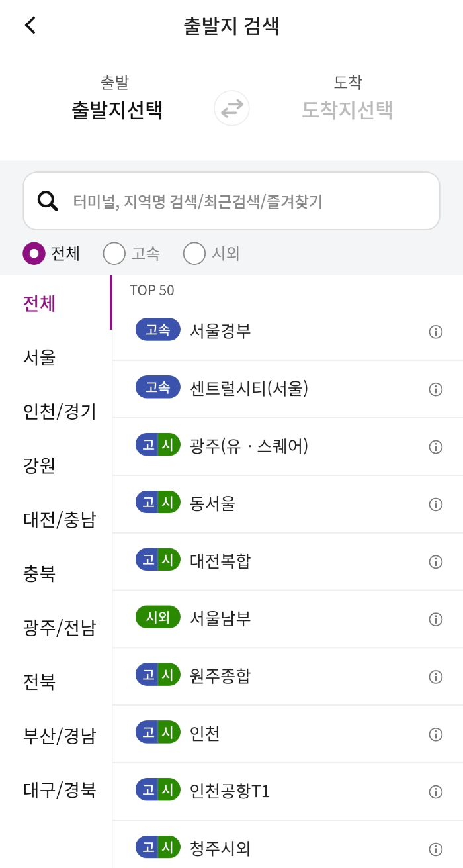Click the back arrow at top left
This screenshot has height=868, width=463.
(29, 25)
